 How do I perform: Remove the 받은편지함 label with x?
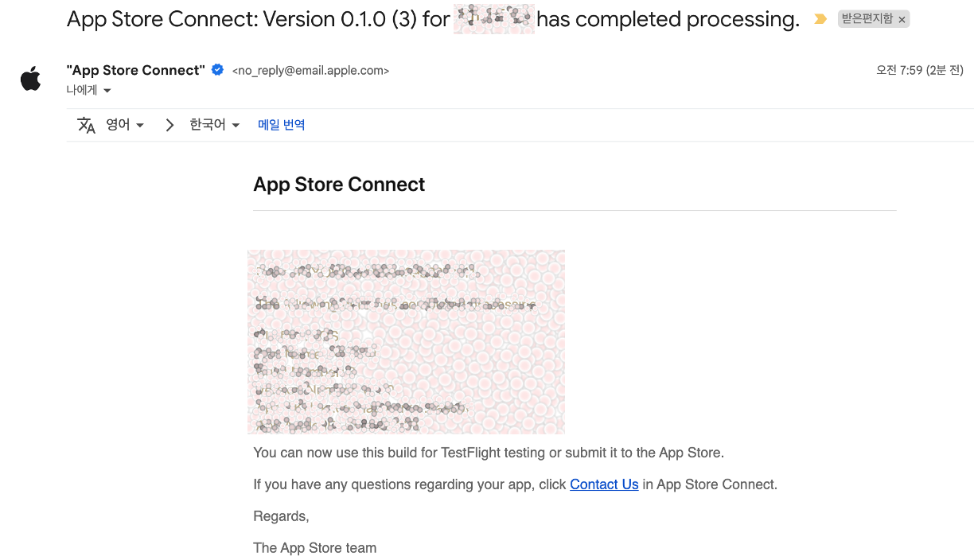pos(902,20)
